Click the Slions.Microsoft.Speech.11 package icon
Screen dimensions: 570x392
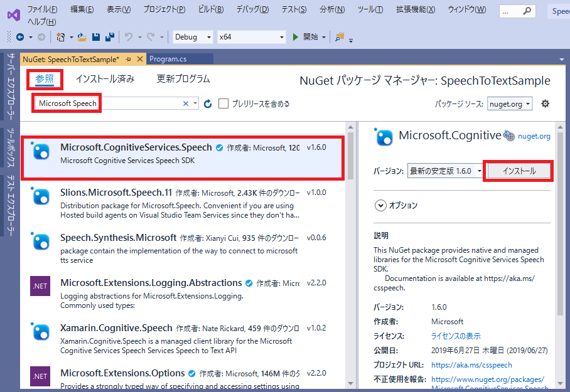[40, 196]
